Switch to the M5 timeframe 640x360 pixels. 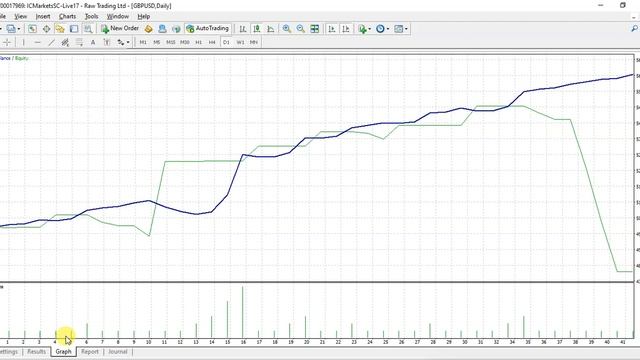pyautogui.click(x=157, y=42)
